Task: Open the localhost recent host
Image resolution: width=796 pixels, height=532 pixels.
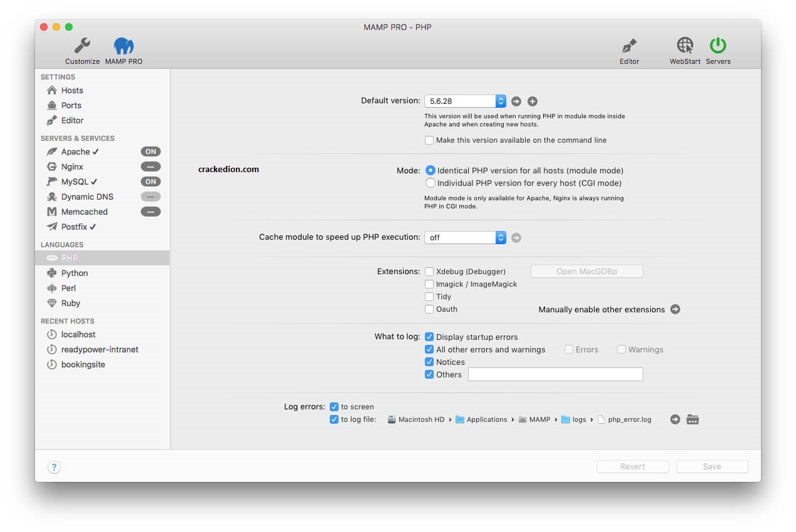Action: pos(102,334)
